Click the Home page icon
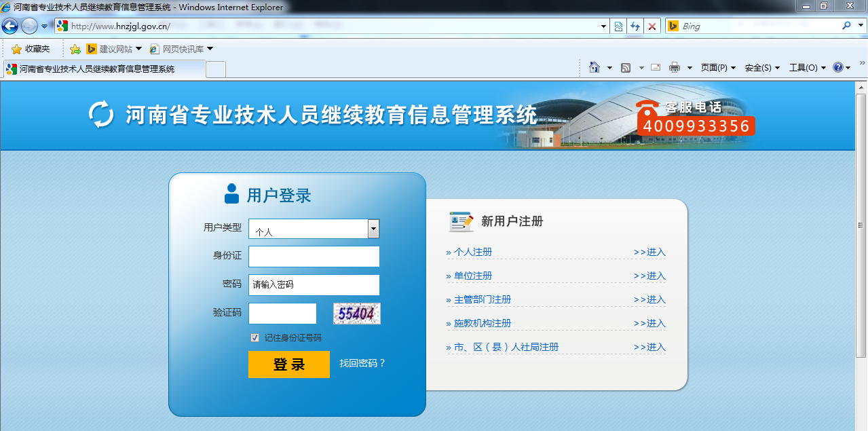868x431 pixels. click(595, 67)
